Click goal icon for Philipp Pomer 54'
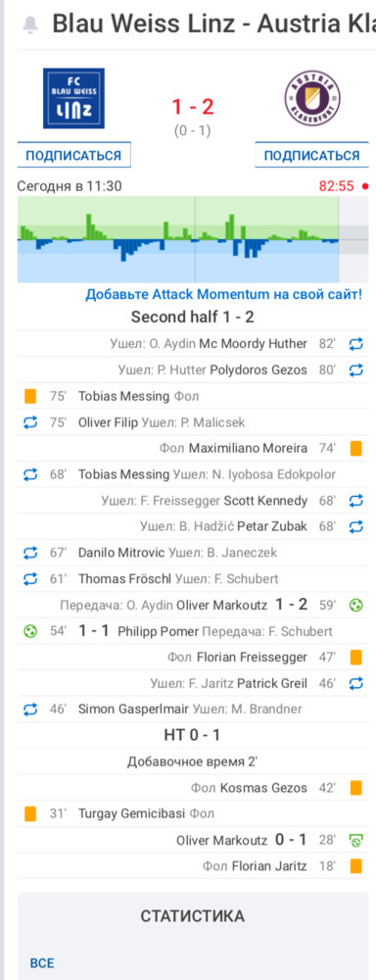 (x=30, y=631)
